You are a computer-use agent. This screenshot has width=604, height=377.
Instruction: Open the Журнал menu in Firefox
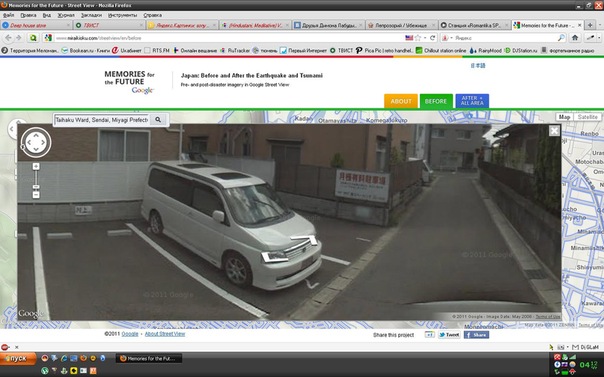[x=66, y=15]
